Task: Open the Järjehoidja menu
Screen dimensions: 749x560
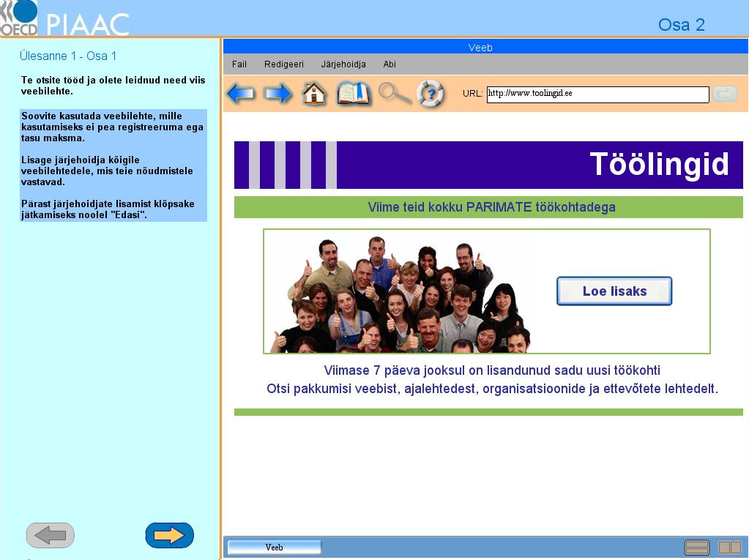Action: click(343, 64)
